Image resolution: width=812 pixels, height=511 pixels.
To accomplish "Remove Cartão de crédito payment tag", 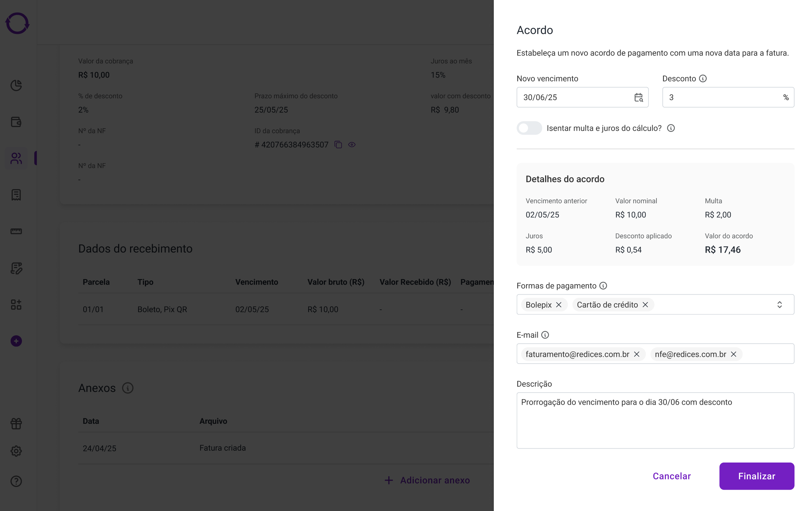I will click(645, 305).
